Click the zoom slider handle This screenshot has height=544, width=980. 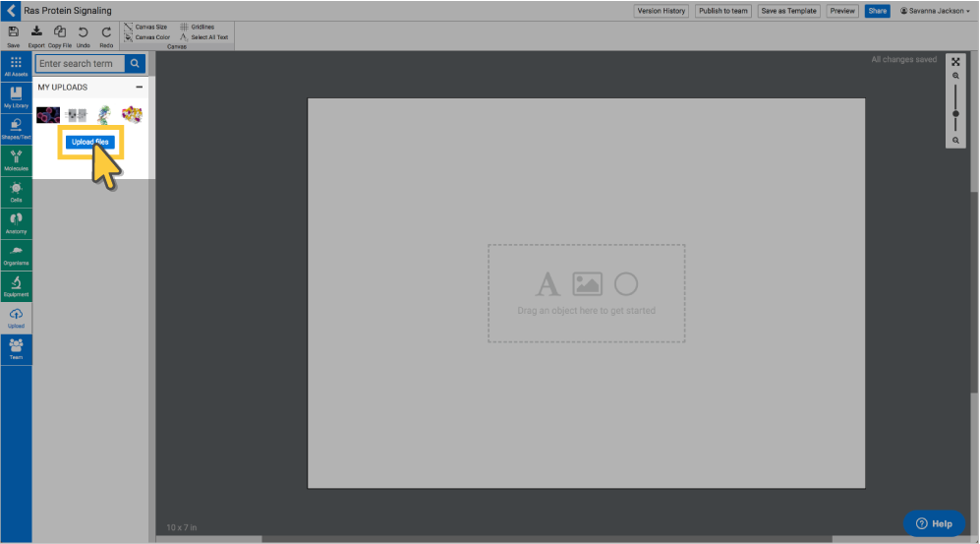955,114
